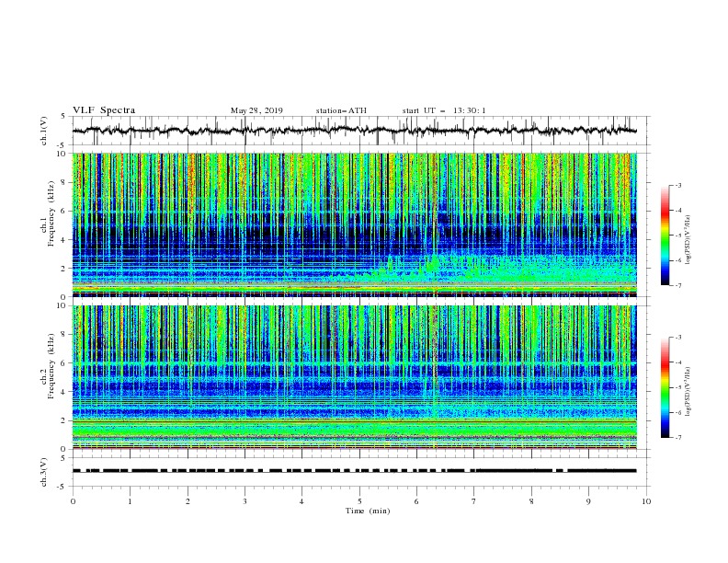Image resolution: width=728 pixels, height=563 pixels.
Task: Click the 'start UT = 13:30:1' text
Action: tap(444, 110)
